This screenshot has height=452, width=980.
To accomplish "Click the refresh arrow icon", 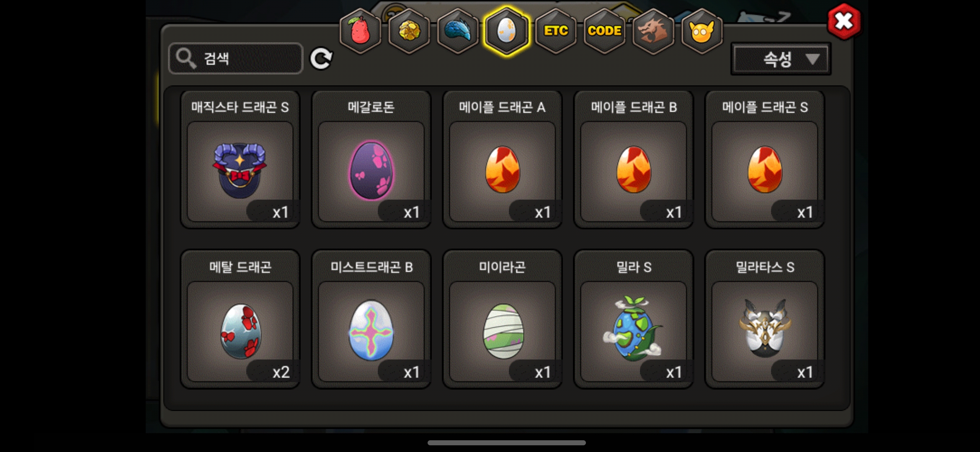I will [321, 59].
